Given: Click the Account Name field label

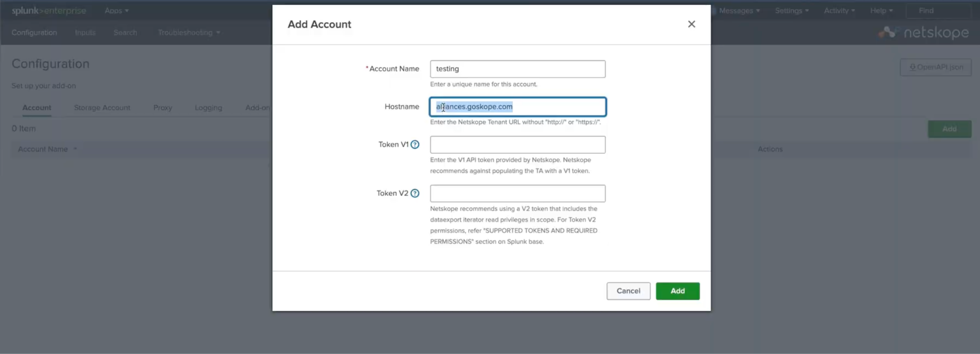Looking at the screenshot, I should [x=394, y=69].
